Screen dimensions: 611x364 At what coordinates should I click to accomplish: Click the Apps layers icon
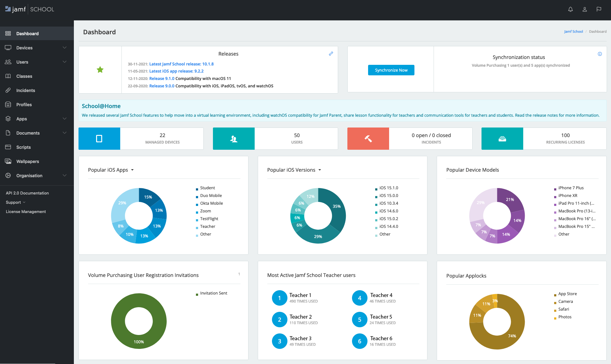point(8,119)
